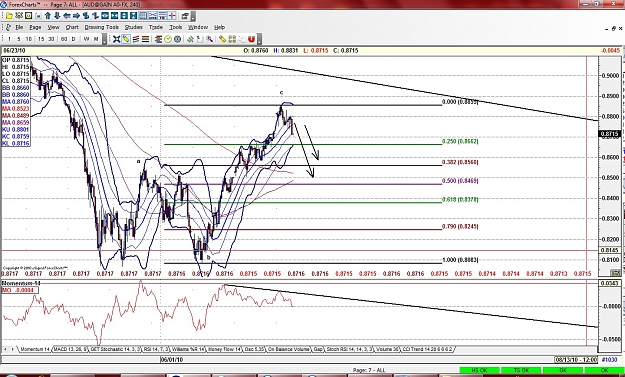This screenshot has height=377, width=625.
Task: Select the 15-minute timeframe button
Action: coord(41,39)
